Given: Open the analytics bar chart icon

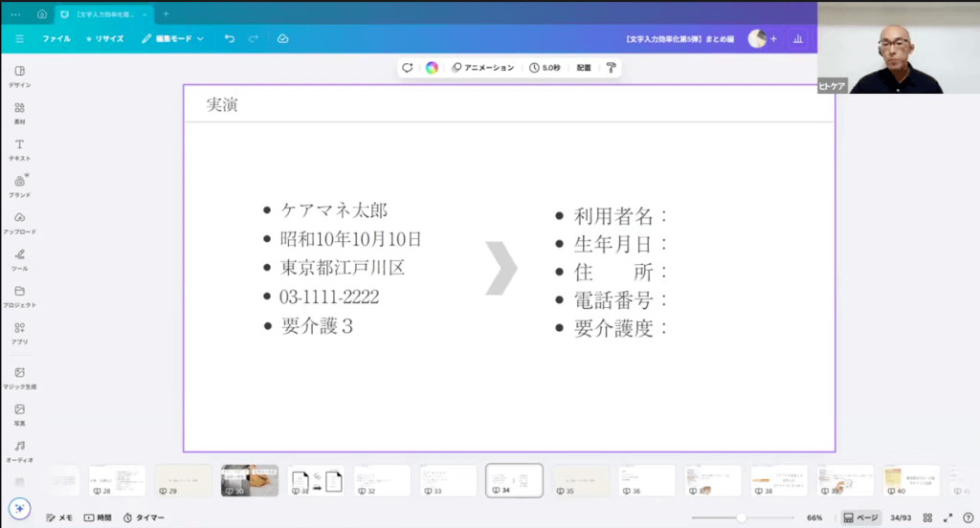Looking at the screenshot, I should 797,39.
